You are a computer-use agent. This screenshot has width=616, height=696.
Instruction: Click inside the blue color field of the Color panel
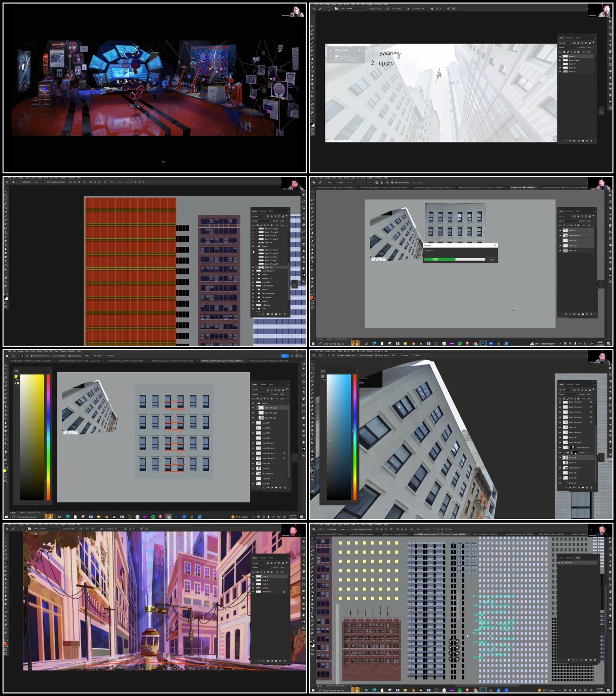[339, 437]
